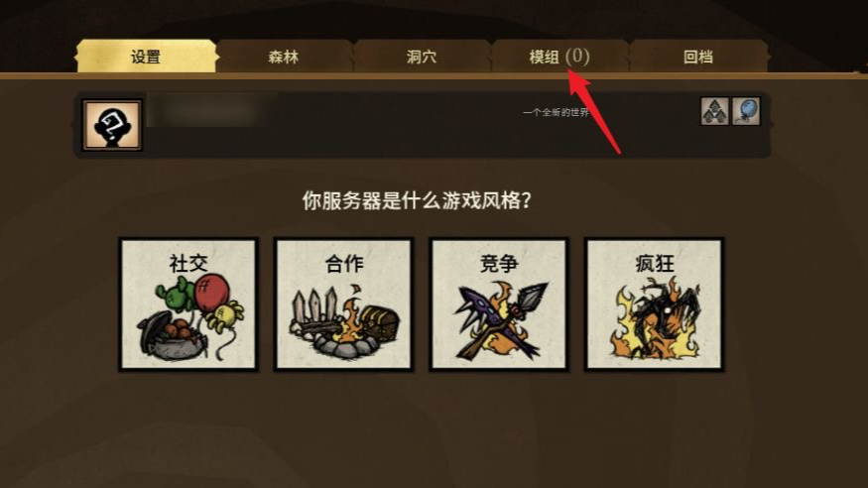
Task: Click the mod count (0) indicator
Action: [577, 56]
